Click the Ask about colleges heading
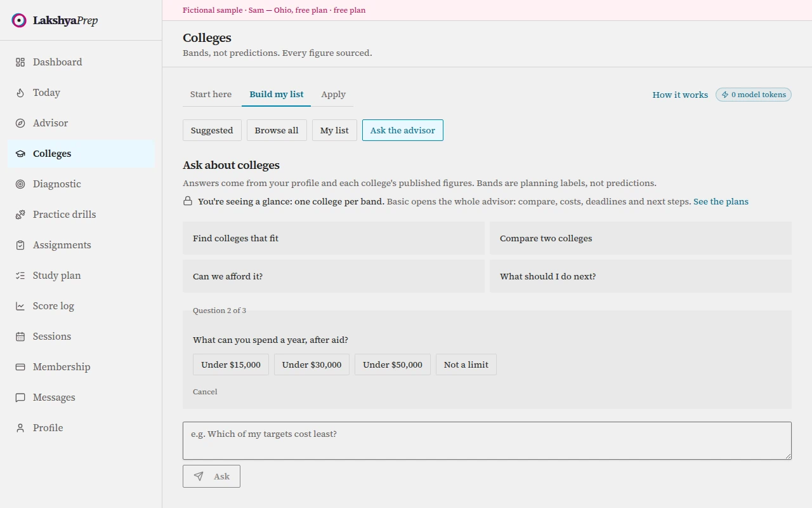The height and width of the screenshot is (508, 812). pyautogui.click(x=231, y=165)
